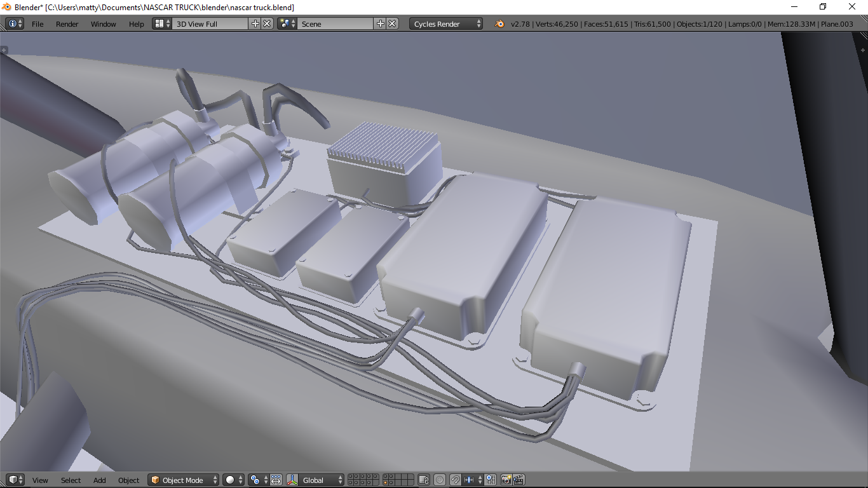Delete the current Scene with X button
Screen dimensions: 868x488
point(392,24)
